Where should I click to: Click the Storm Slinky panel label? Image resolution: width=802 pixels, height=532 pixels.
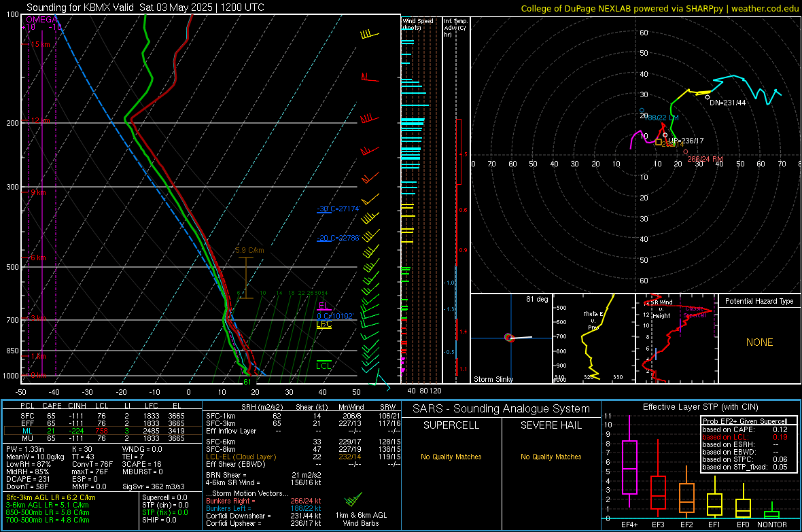click(x=493, y=379)
